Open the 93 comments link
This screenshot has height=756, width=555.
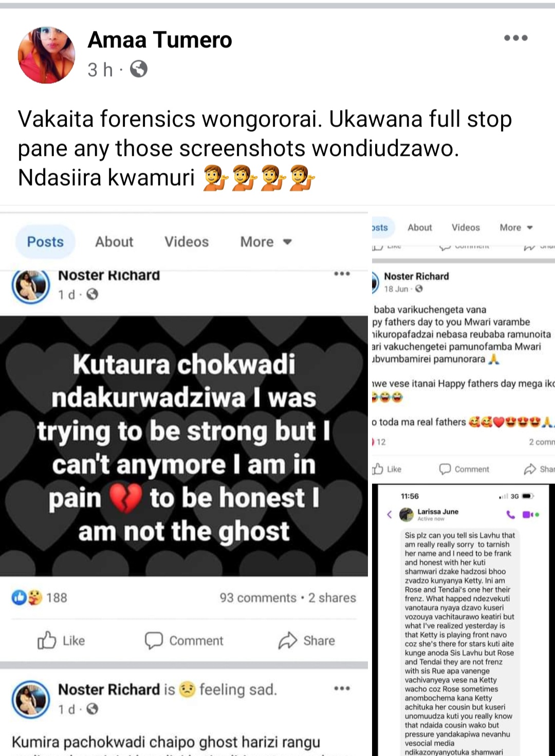pos(258,598)
